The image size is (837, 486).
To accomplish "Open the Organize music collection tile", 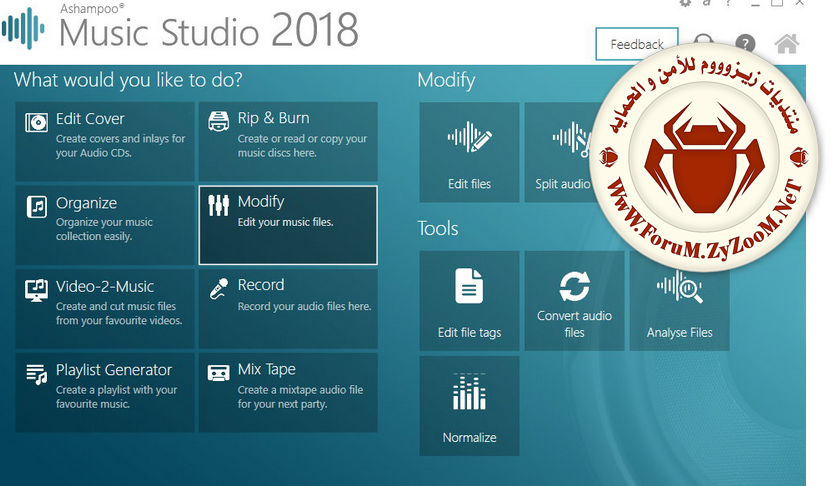I will pyautogui.click(x=105, y=225).
